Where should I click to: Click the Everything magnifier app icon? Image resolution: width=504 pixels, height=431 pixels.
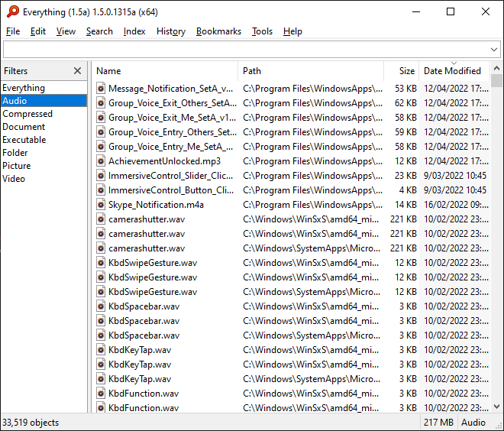click(x=13, y=11)
